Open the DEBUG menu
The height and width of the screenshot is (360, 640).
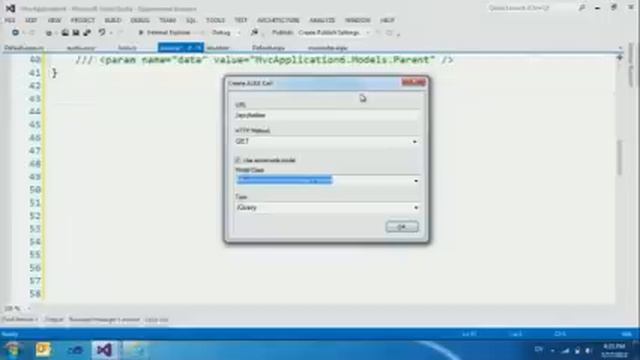(x=140, y=20)
